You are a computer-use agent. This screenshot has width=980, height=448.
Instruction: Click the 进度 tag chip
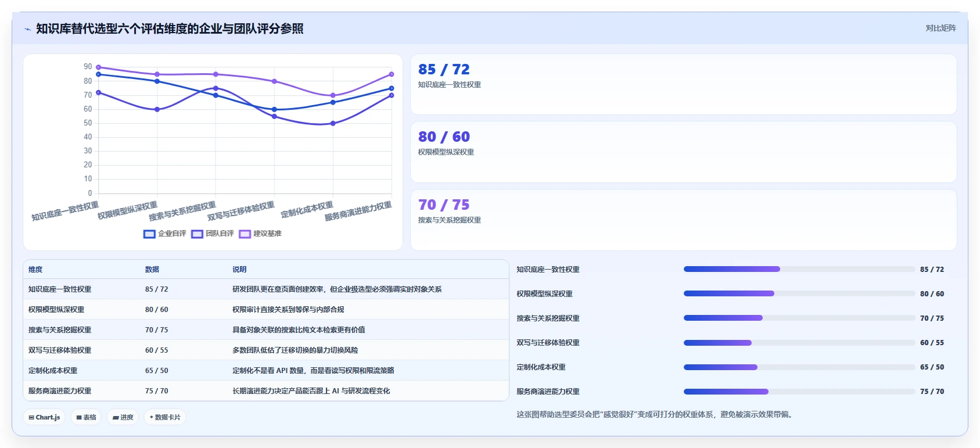click(x=123, y=417)
